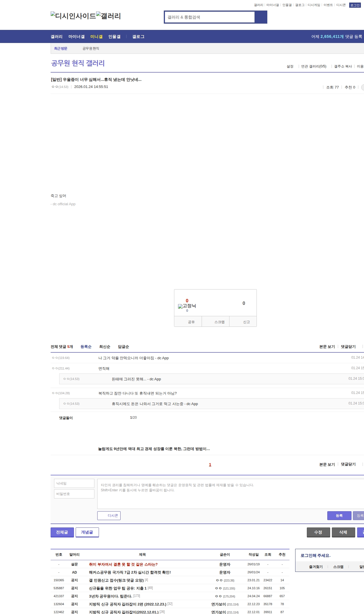
Task: Click the 로그인 button at the top
Action: coord(355,5)
